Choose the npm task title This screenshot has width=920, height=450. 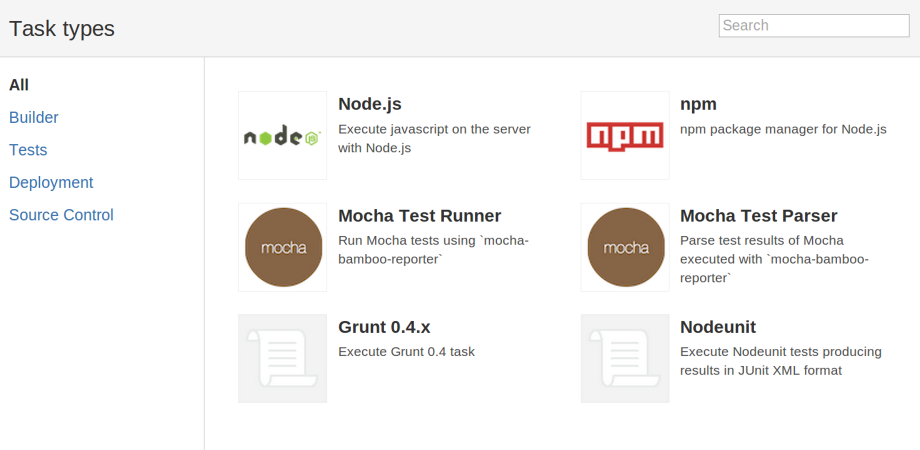[698, 104]
